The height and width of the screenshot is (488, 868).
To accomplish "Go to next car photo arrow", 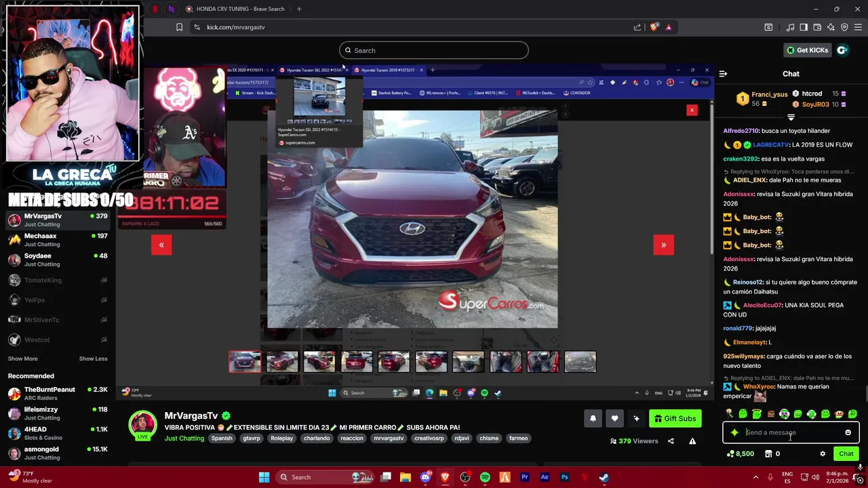I will pyautogui.click(x=663, y=245).
